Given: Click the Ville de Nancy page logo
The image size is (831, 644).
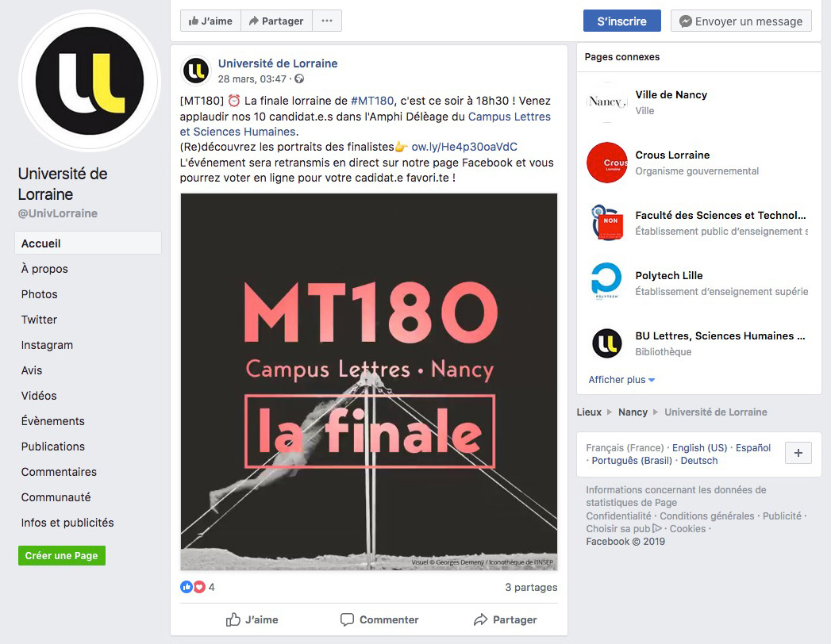Looking at the screenshot, I should tap(607, 102).
